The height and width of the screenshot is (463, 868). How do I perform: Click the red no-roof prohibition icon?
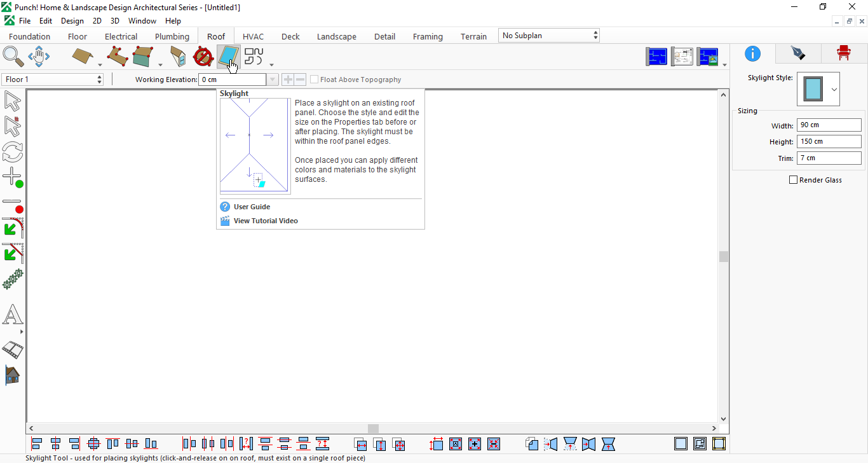203,57
